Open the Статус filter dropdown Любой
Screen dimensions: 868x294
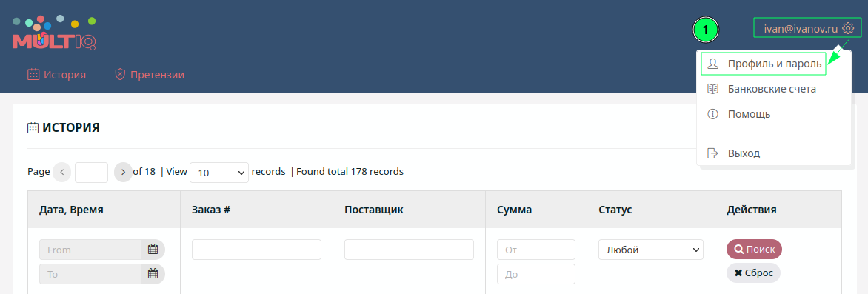click(x=651, y=250)
